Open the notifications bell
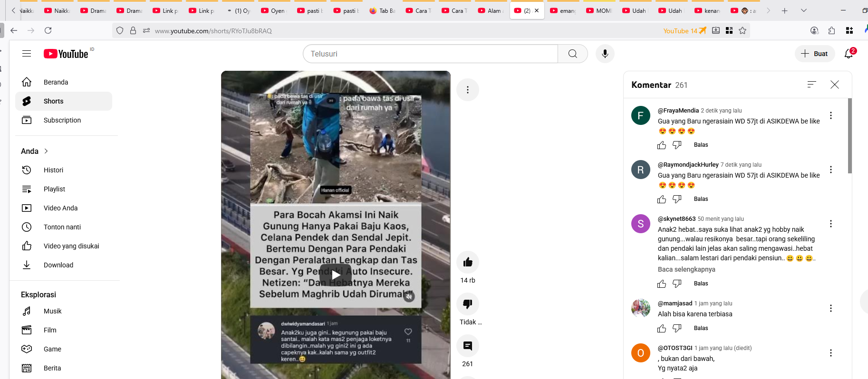The height and width of the screenshot is (379, 868). 849,54
